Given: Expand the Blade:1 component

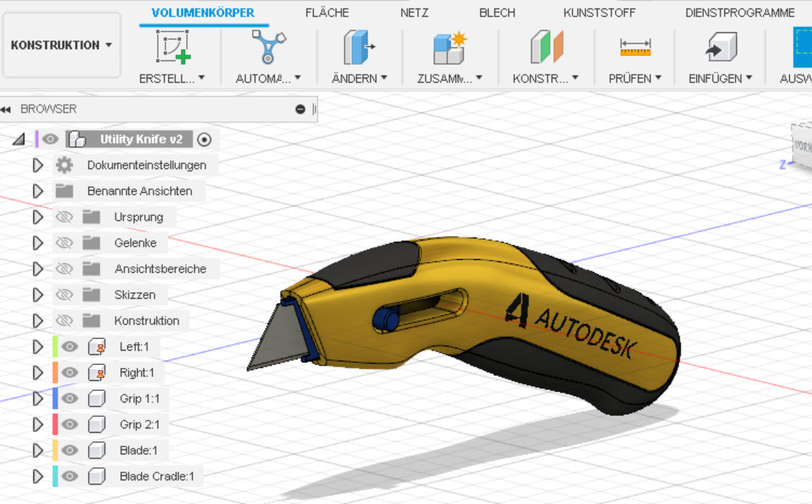Looking at the screenshot, I should 38,450.
